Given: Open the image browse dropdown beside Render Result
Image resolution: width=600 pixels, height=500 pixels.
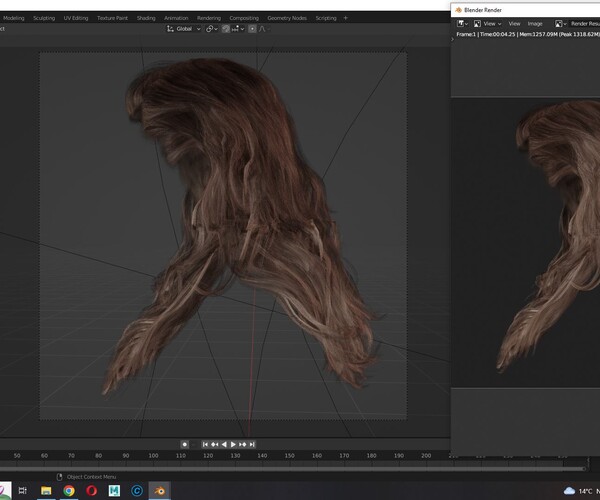Looking at the screenshot, I should tap(561, 24).
